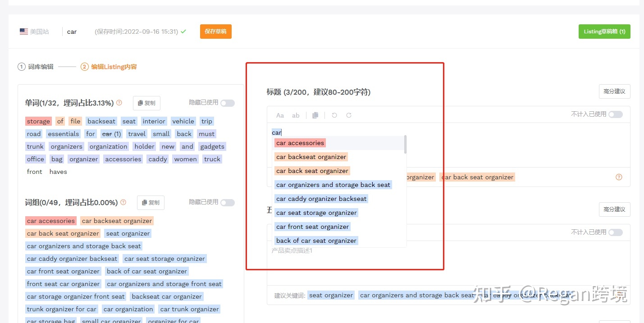Click 'trunk organizer for car' phrase tag
The image size is (644, 323).
[62, 309]
